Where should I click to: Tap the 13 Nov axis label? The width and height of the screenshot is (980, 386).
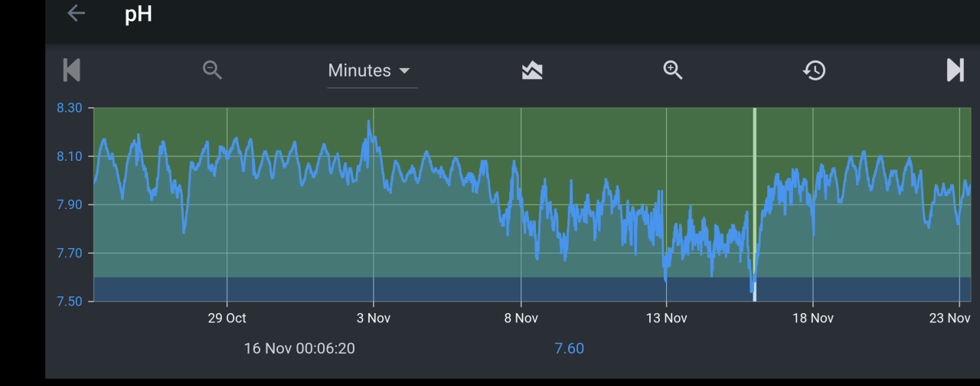[666, 318]
